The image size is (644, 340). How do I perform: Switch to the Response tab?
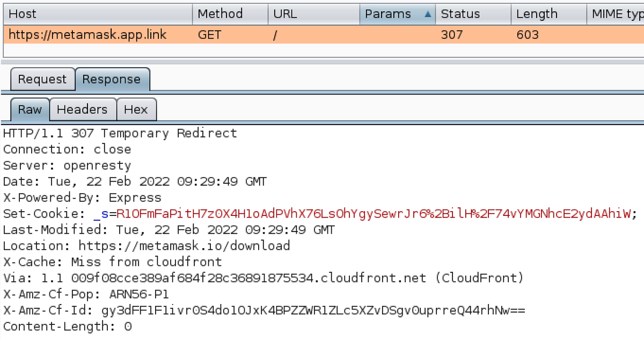pos(113,79)
